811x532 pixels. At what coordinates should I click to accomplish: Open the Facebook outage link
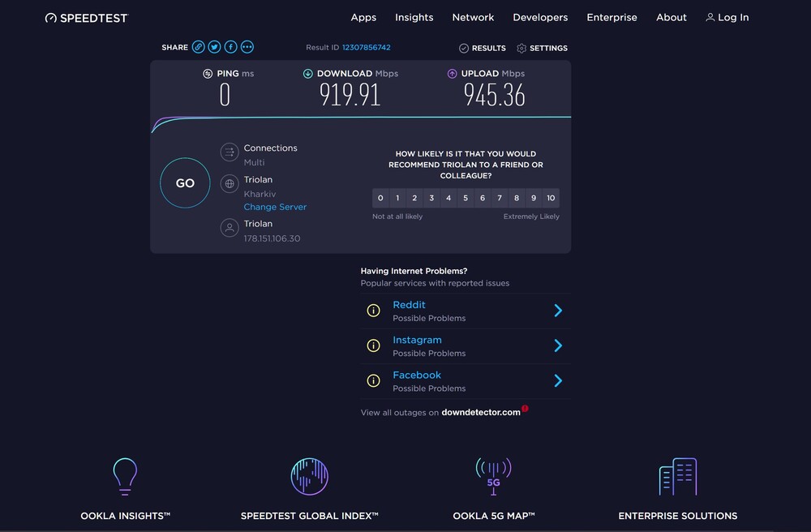tap(417, 375)
